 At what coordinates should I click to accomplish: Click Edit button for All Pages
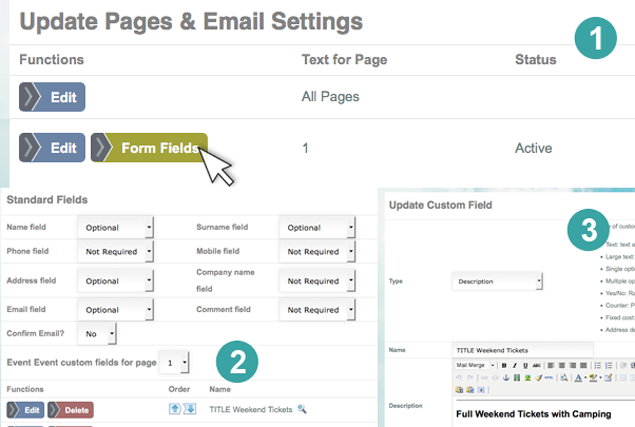click(x=52, y=97)
